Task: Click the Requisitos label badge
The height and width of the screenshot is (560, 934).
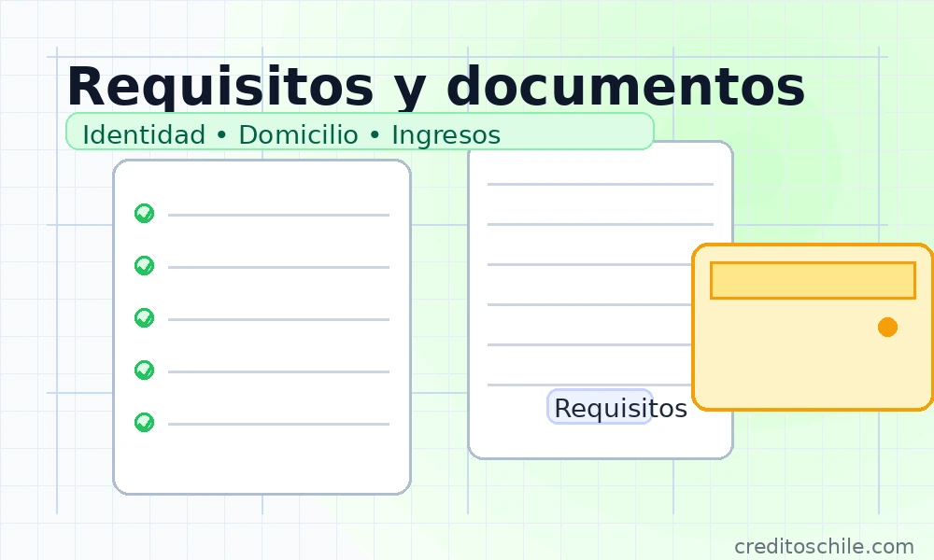Action: (600, 408)
